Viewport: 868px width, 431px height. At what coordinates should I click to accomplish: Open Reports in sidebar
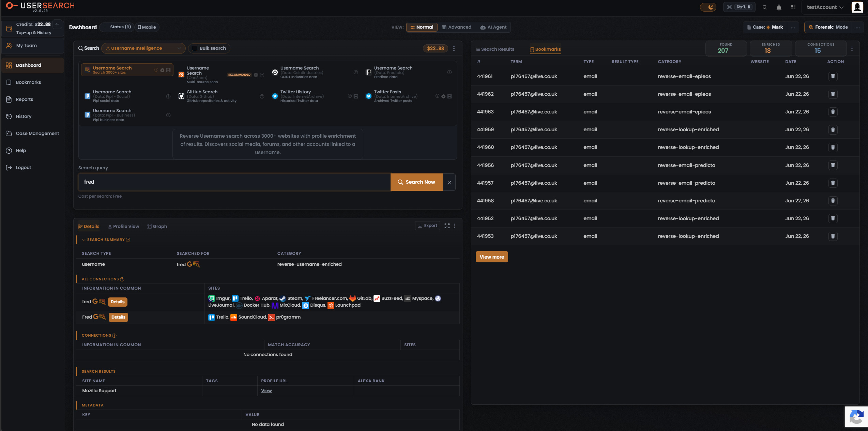click(33, 99)
